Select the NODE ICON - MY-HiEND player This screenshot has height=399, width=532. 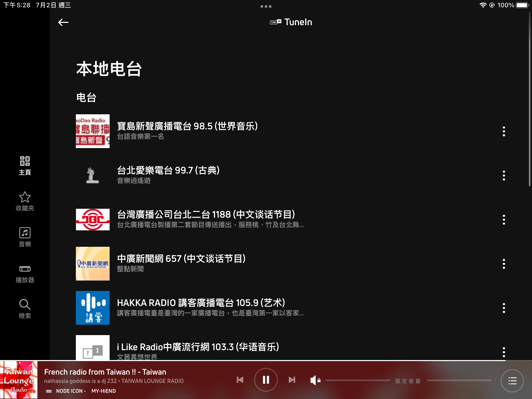[x=81, y=391]
